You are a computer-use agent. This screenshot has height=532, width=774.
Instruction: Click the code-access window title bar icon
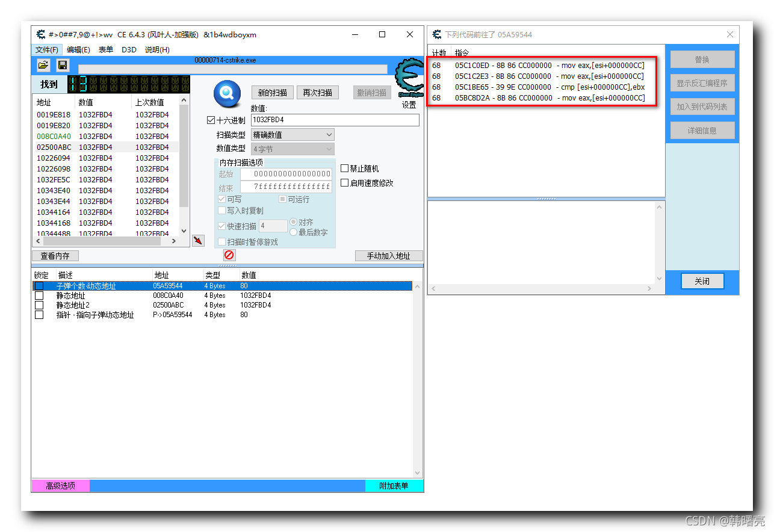click(436, 34)
